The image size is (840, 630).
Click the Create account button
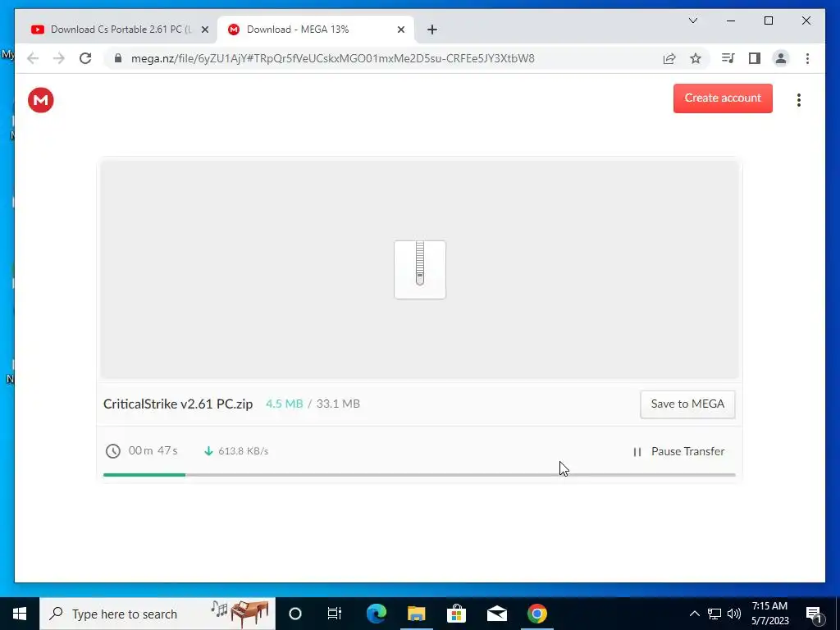(723, 98)
